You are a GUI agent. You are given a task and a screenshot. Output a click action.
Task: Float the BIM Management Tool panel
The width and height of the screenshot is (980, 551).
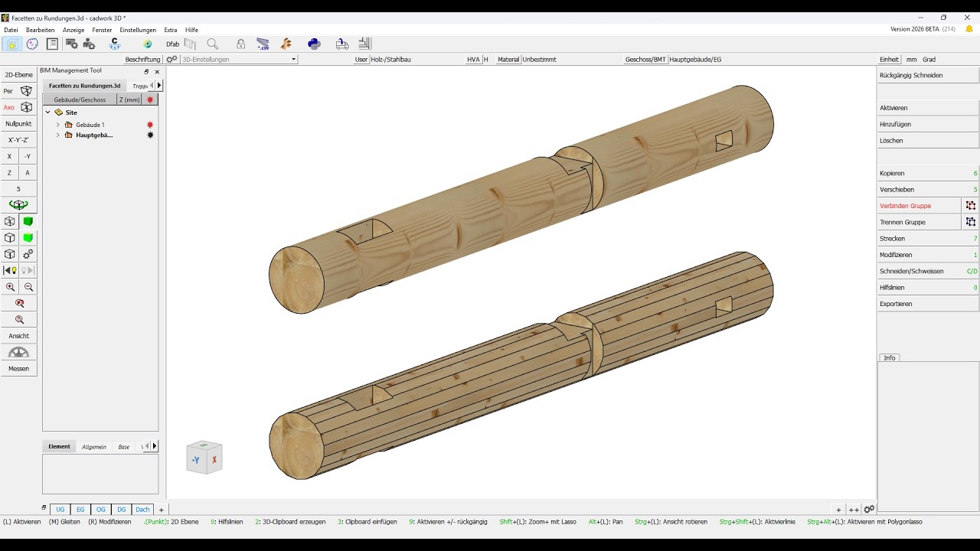pos(146,71)
